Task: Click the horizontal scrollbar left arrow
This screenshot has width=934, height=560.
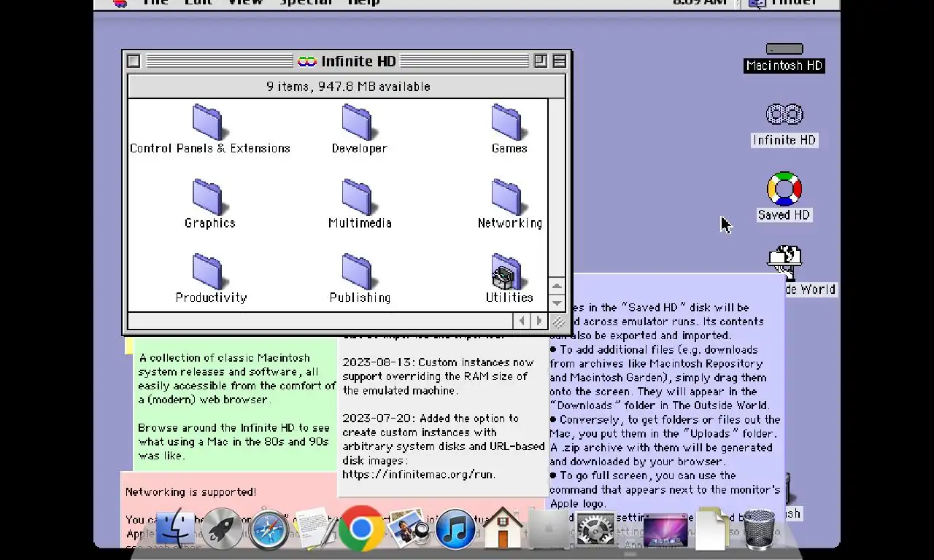Action: point(522,321)
